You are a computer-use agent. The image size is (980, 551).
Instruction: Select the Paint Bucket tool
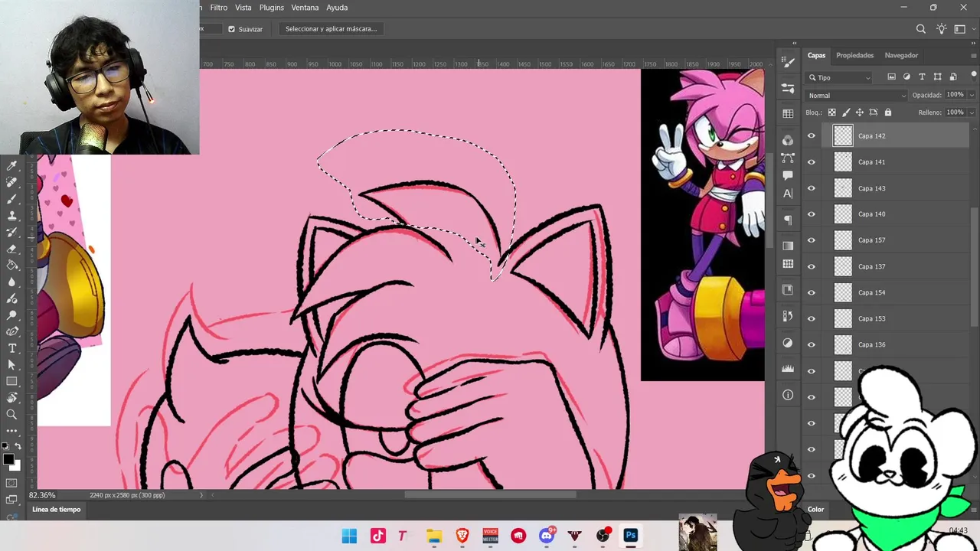point(11,266)
